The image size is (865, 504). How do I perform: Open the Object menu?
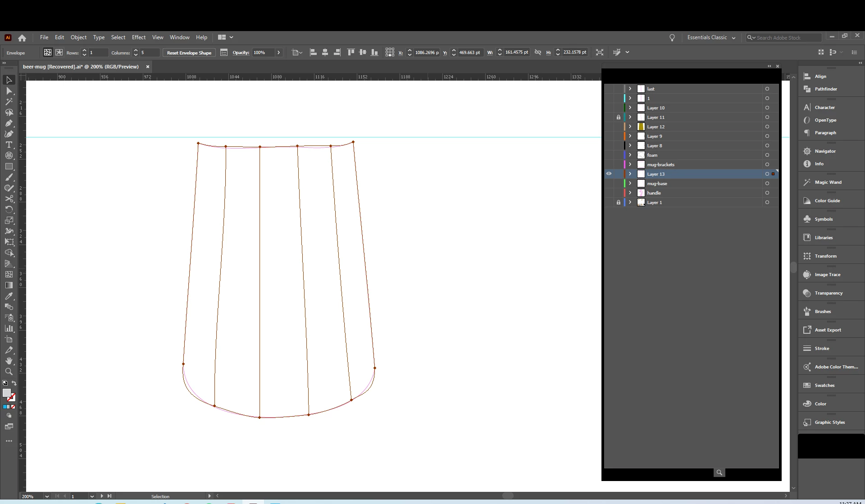pos(78,37)
